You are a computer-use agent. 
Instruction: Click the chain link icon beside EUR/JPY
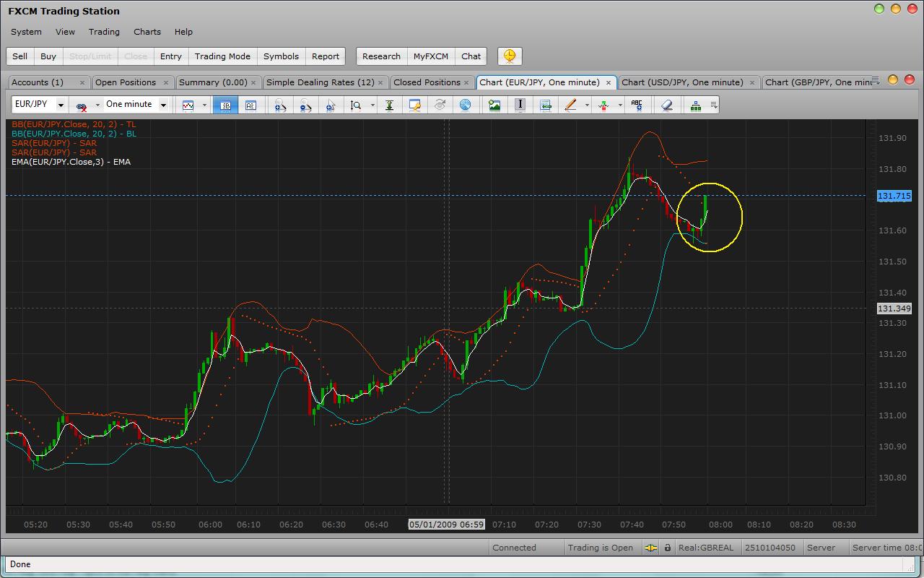(82, 105)
